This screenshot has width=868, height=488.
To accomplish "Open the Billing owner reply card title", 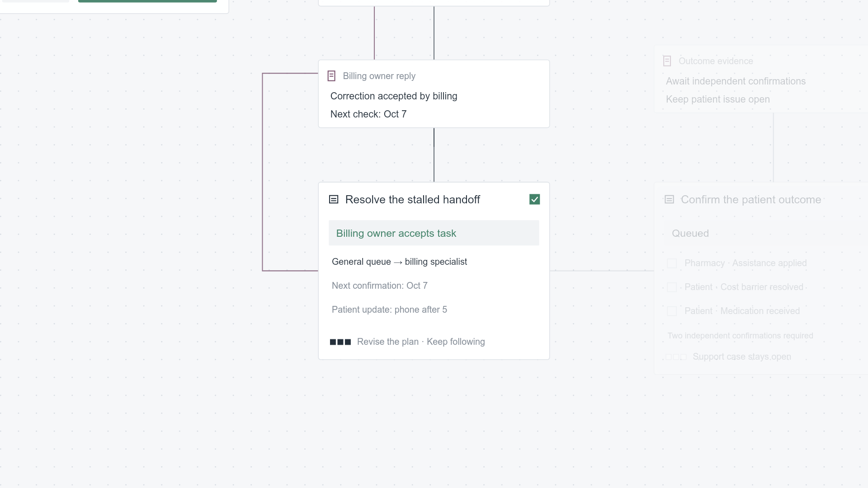I will (x=379, y=76).
